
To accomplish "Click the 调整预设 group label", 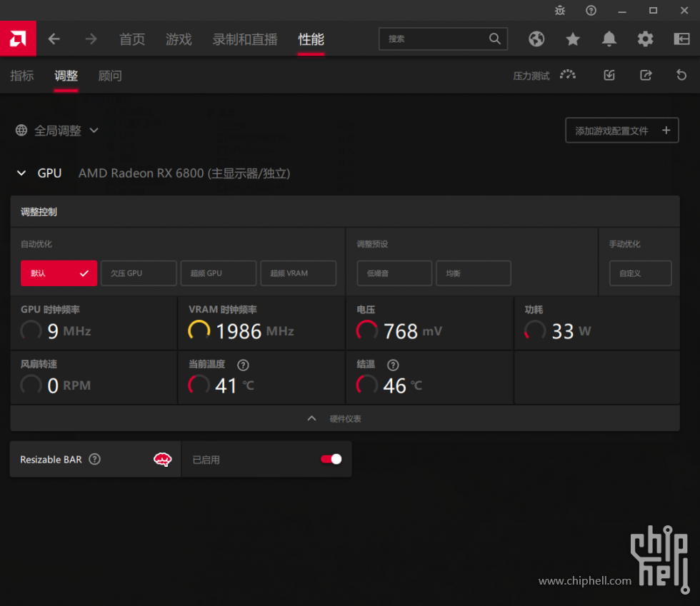I will click(x=372, y=244).
